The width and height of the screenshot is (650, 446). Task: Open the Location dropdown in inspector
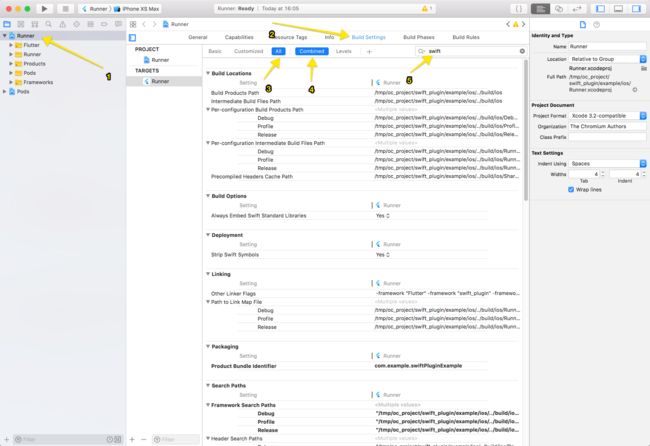pyautogui.click(x=607, y=59)
